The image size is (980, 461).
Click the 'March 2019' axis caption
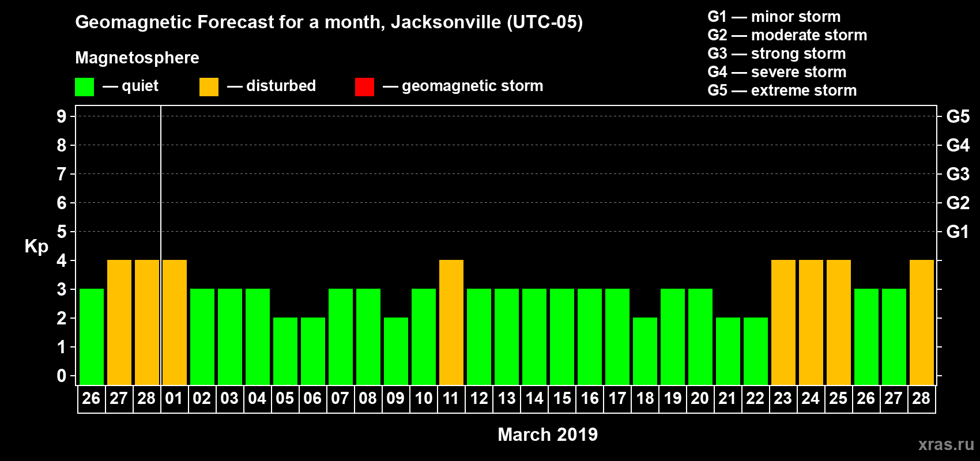[x=548, y=434]
